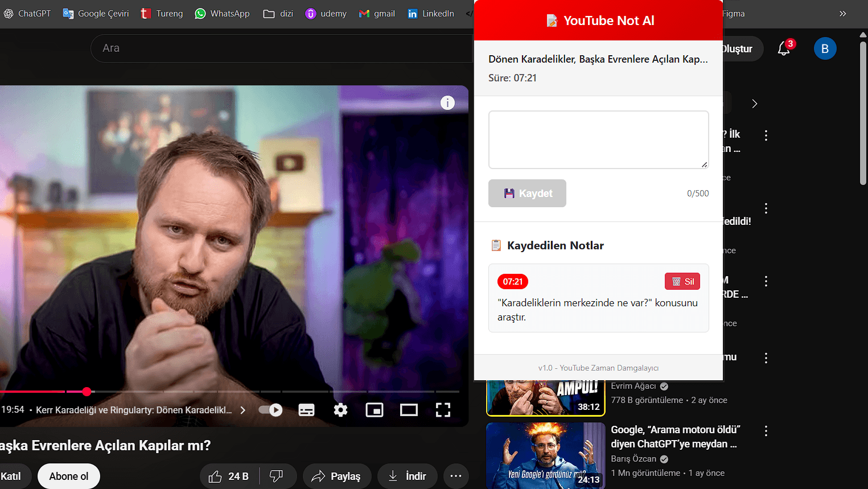Click the video title 'Dönen Karadelikler, Başka Evrenlere...' in popup
868x489 pixels.
pyautogui.click(x=598, y=59)
